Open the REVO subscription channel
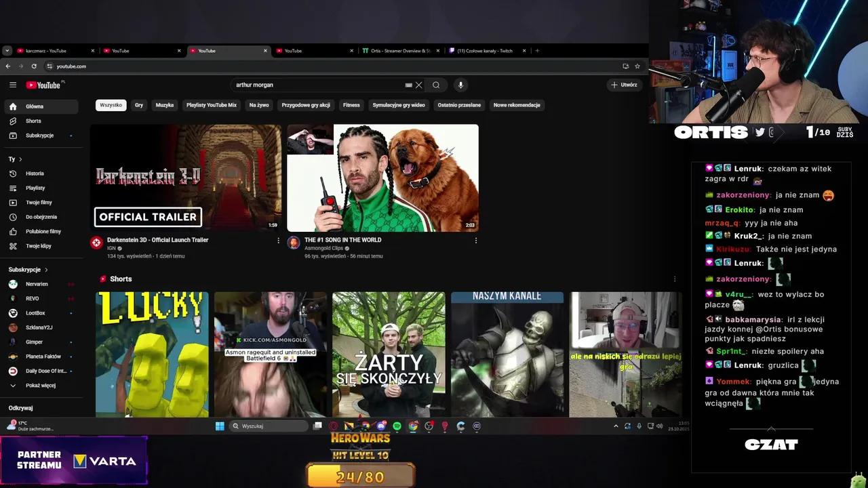868x488 pixels. click(41, 298)
